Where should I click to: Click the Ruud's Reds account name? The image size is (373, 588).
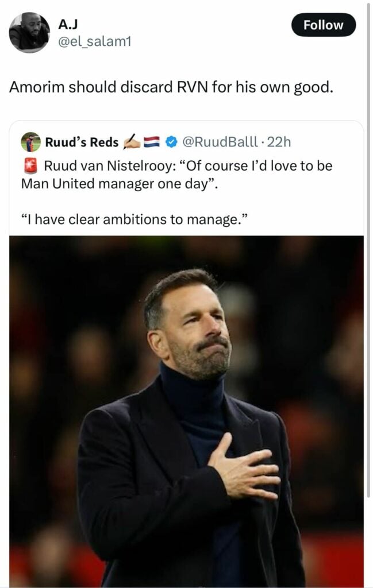tap(82, 142)
